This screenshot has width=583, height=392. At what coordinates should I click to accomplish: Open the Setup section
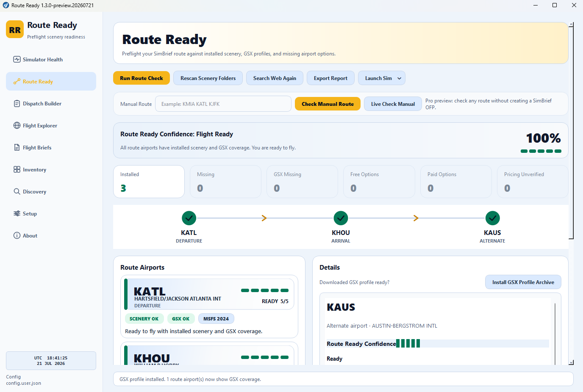[51, 213]
